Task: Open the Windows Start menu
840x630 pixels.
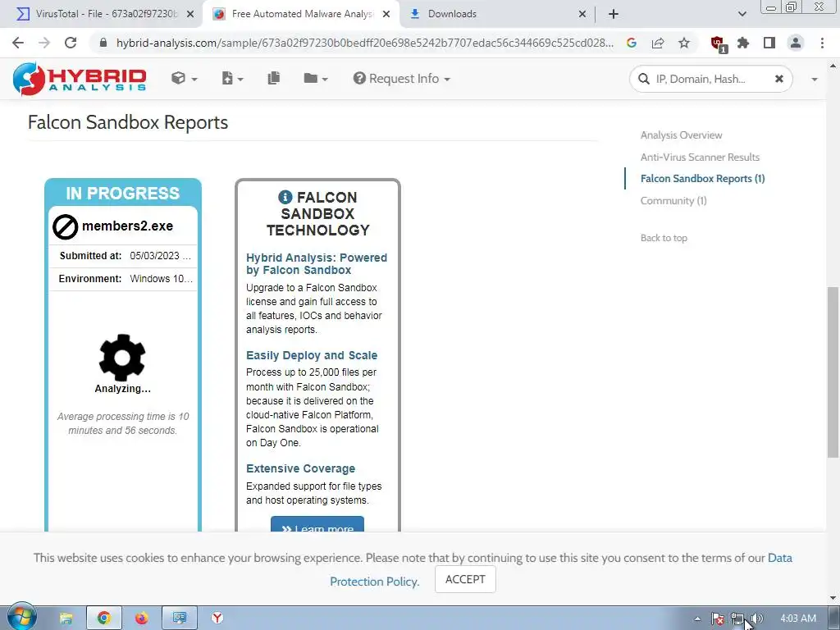Action: click(x=21, y=617)
